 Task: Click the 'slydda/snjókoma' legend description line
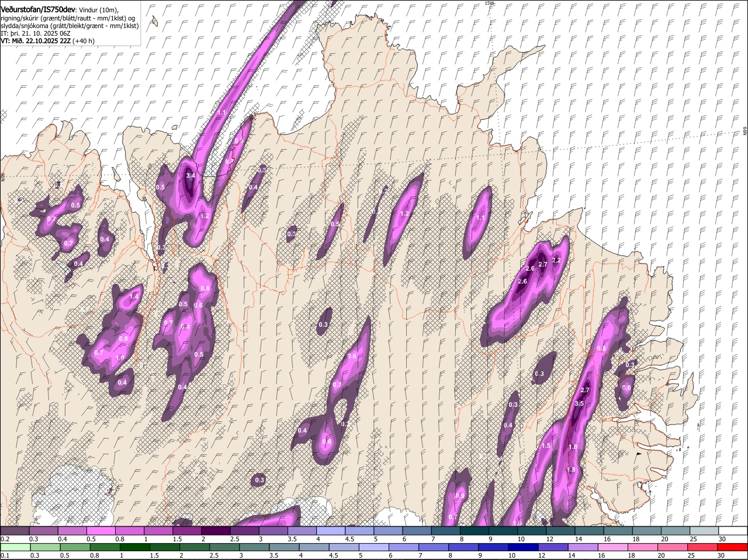(70, 26)
